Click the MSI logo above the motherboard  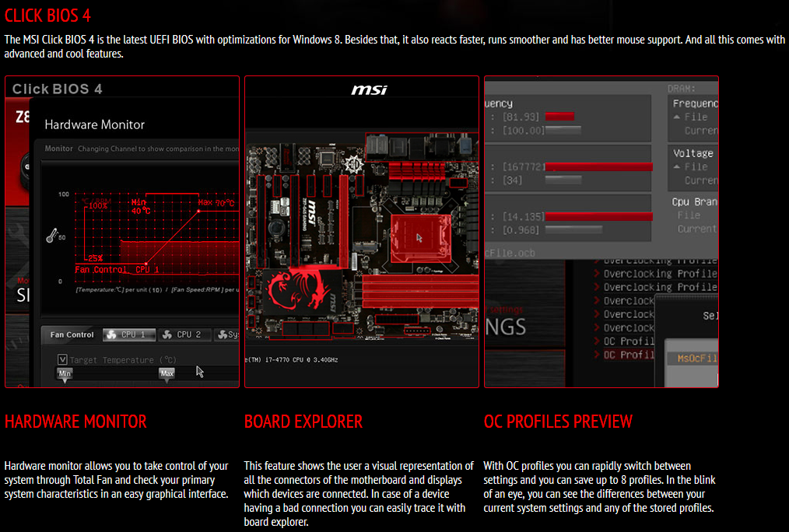pos(369,89)
